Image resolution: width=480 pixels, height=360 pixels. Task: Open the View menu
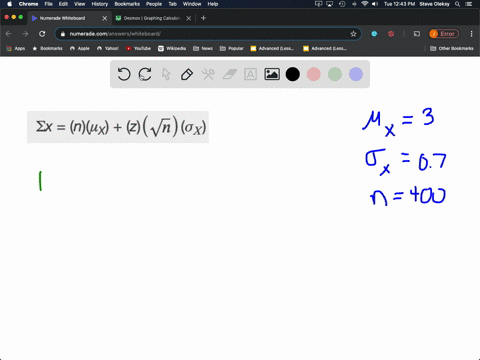point(80,4)
